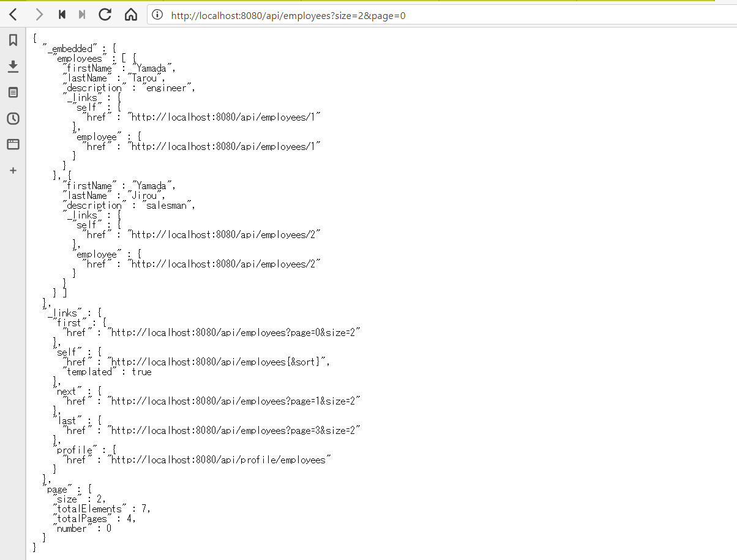Reload the employees API page

105,14
